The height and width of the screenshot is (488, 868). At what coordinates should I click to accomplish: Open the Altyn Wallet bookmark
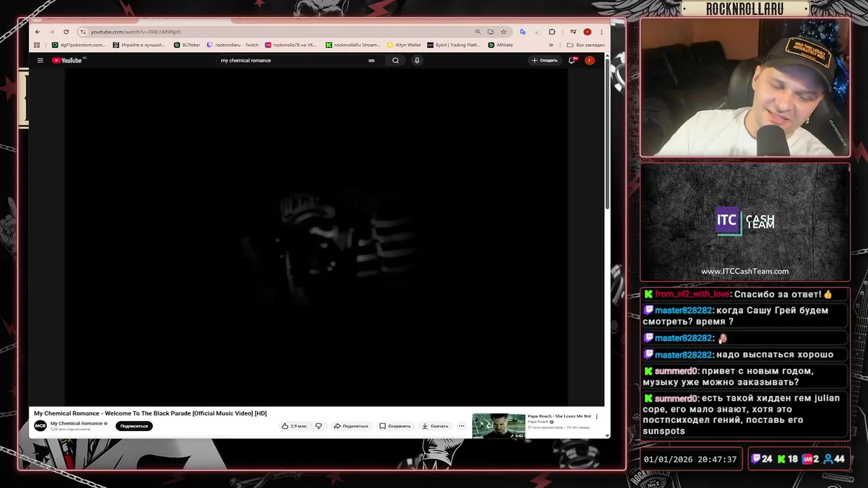[x=404, y=45]
